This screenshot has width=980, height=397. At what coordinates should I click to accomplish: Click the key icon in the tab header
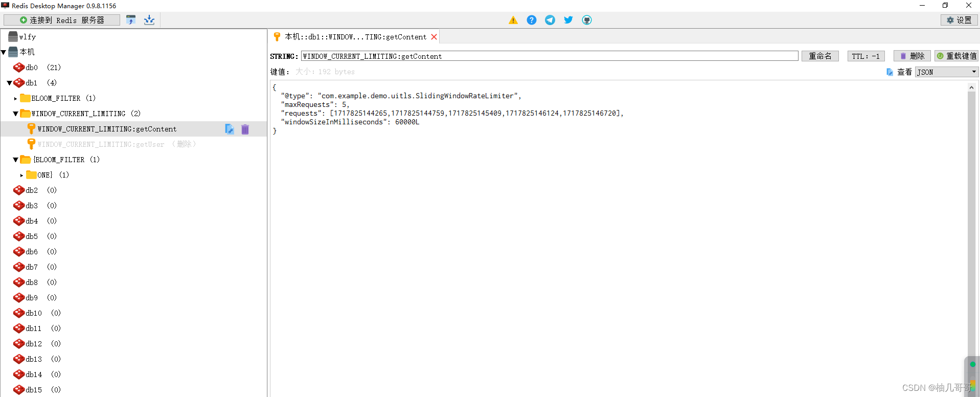277,37
